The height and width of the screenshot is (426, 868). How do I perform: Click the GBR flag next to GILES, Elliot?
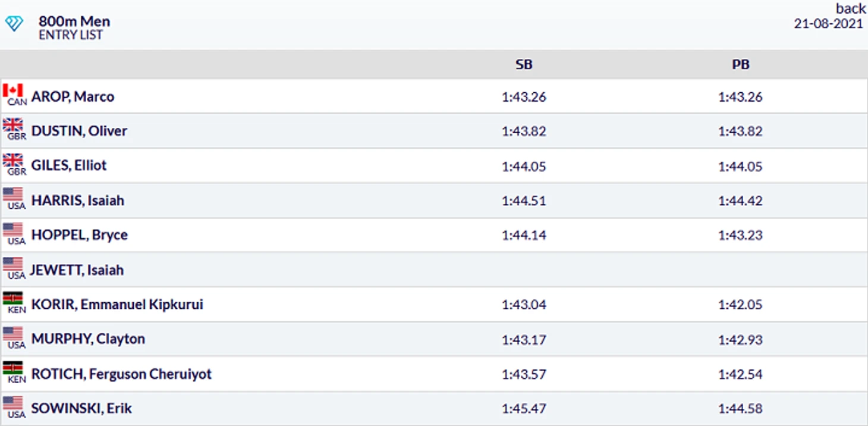(13, 161)
